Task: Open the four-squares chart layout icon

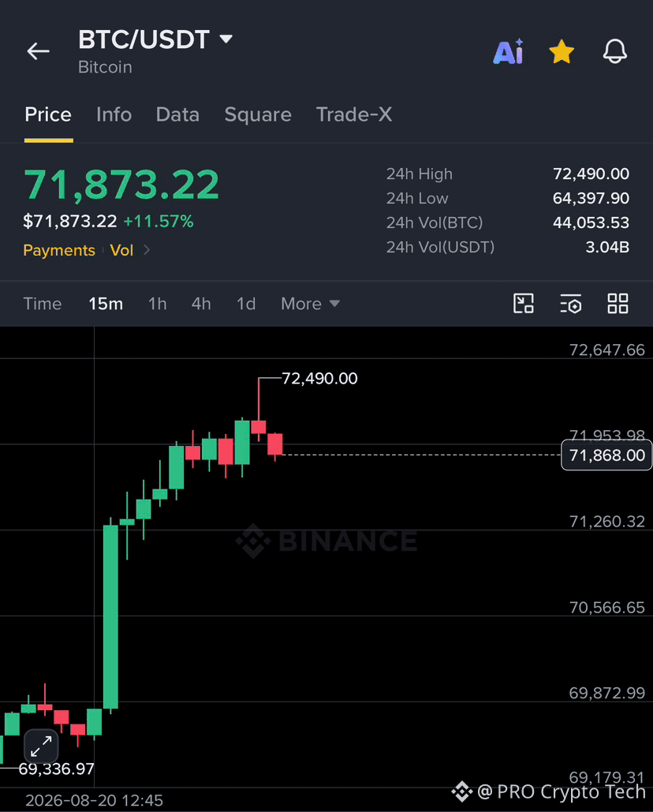Action: 618,304
